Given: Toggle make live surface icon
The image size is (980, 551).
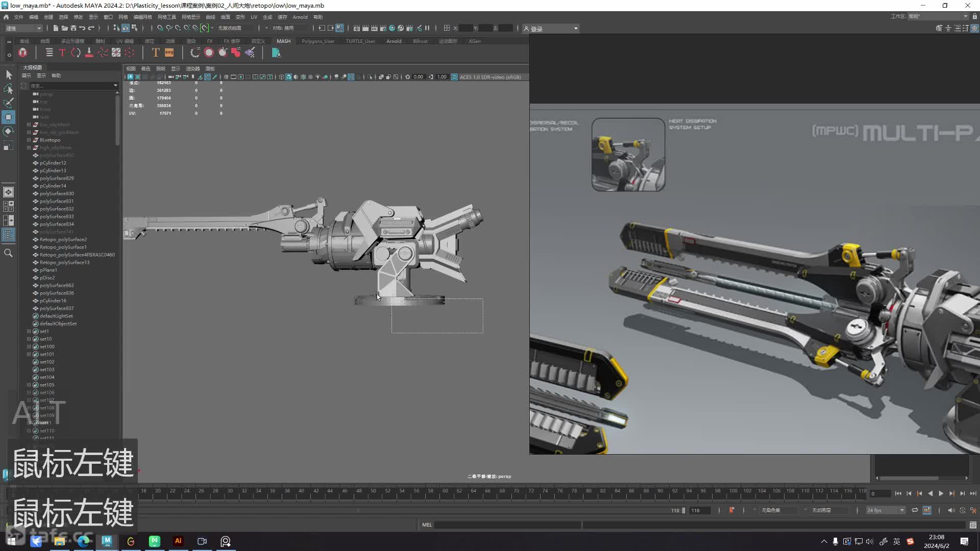Looking at the screenshot, I should [x=205, y=28].
